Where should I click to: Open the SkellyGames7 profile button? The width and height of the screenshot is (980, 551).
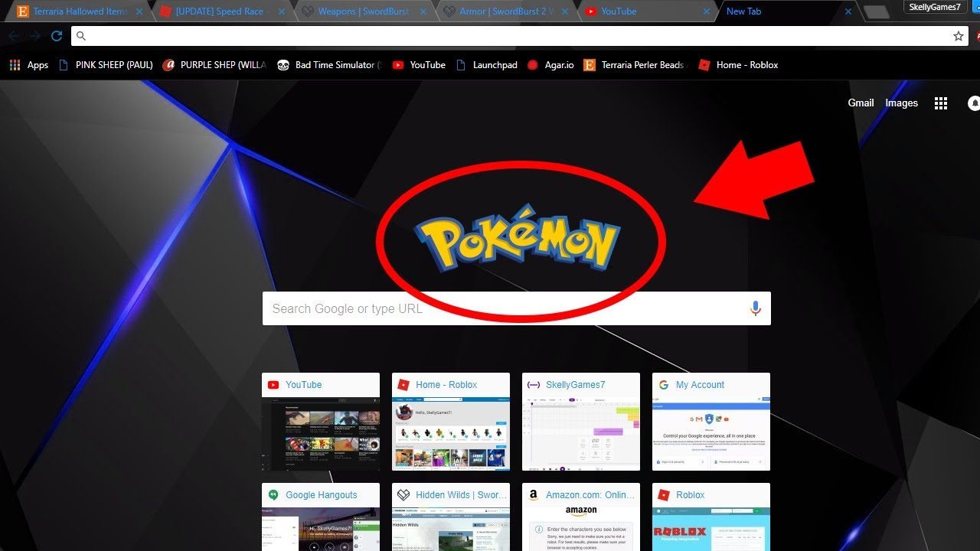click(x=934, y=8)
